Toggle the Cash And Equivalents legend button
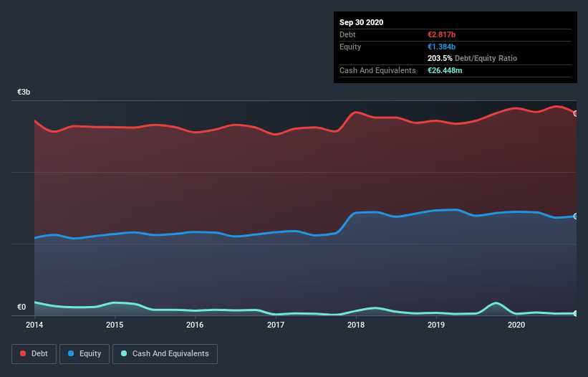This screenshot has width=588, height=377. (x=165, y=354)
